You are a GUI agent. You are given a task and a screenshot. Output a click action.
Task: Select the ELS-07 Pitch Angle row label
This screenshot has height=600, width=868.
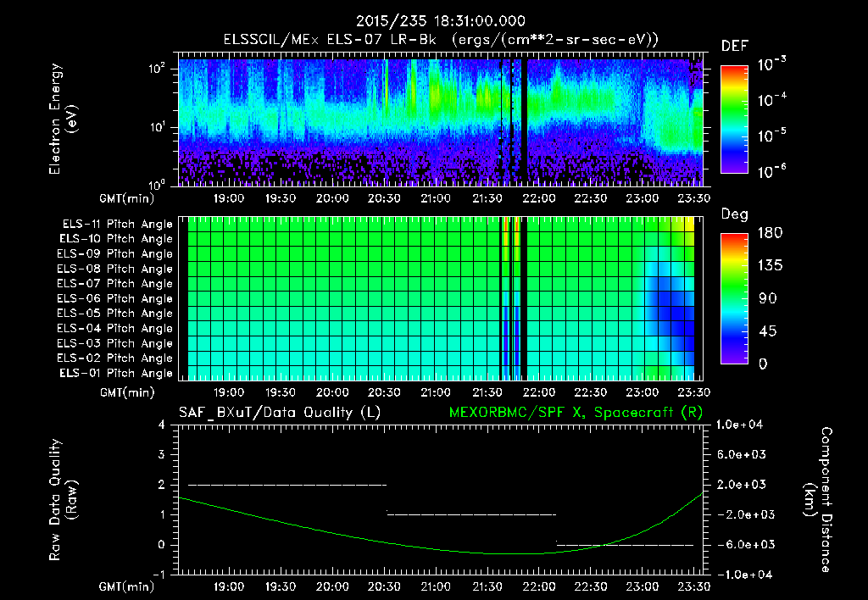pyautogui.click(x=115, y=283)
